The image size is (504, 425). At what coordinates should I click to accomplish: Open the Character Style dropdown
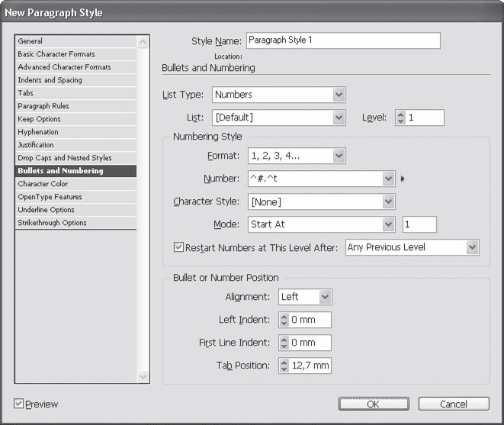(388, 201)
